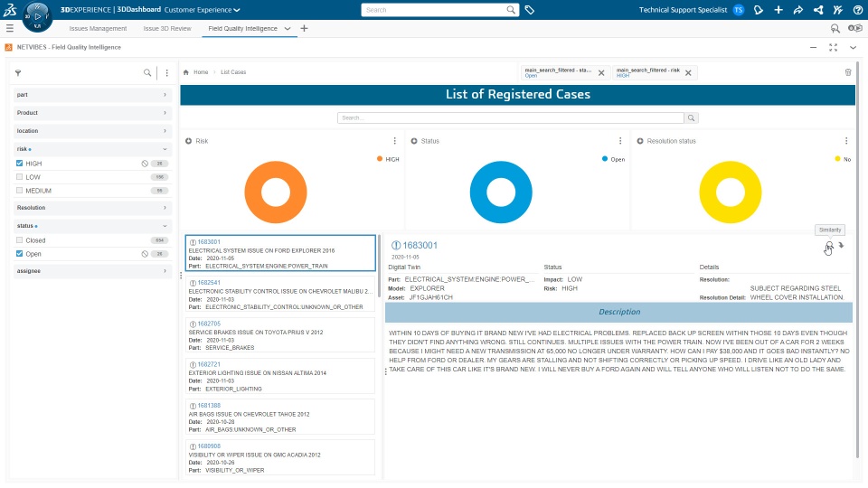Open widget chevron menu at top right

(853, 48)
